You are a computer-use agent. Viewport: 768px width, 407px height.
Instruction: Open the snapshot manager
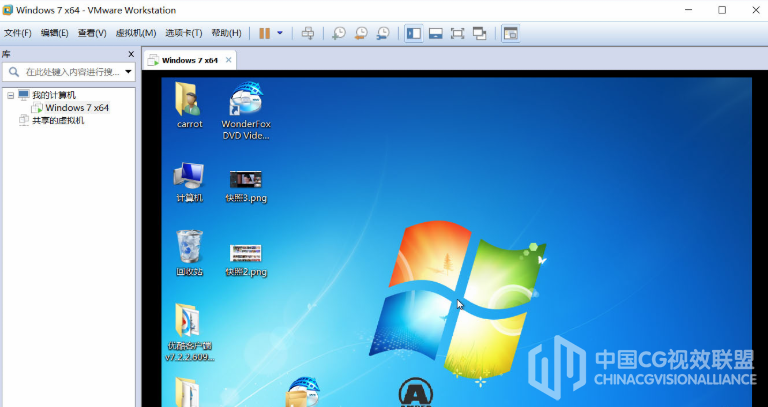(383, 33)
